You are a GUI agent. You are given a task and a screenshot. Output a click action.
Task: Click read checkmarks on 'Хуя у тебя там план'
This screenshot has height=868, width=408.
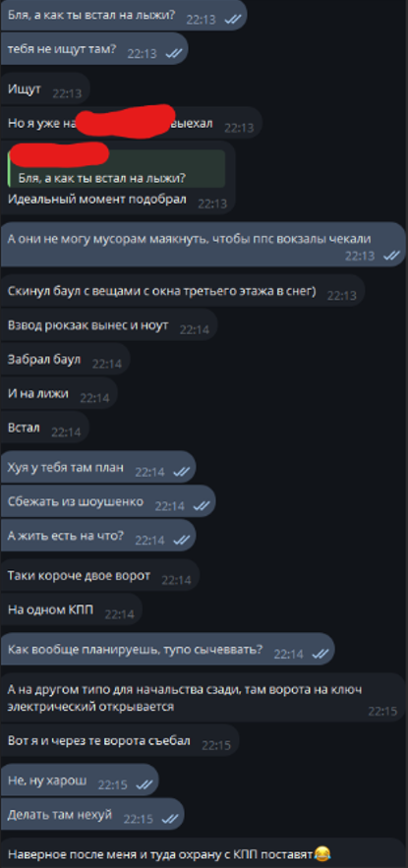coord(181,472)
